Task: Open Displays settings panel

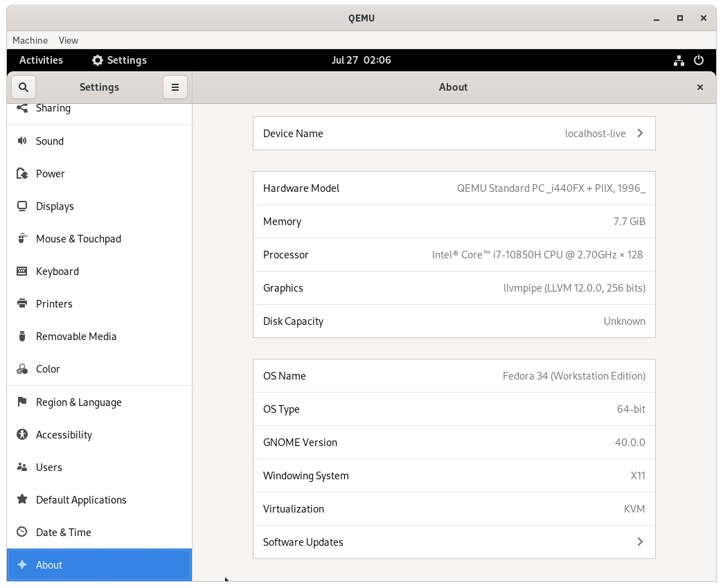Action: coord(100,206)
